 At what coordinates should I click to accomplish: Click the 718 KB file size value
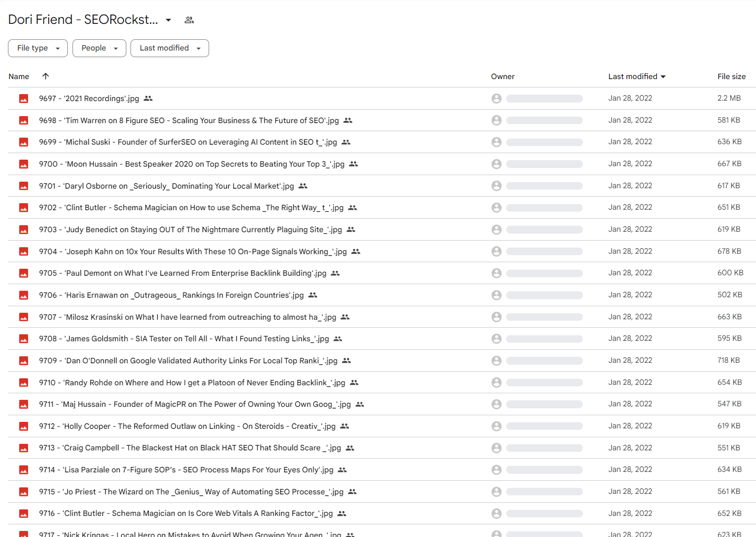point(728,360)
